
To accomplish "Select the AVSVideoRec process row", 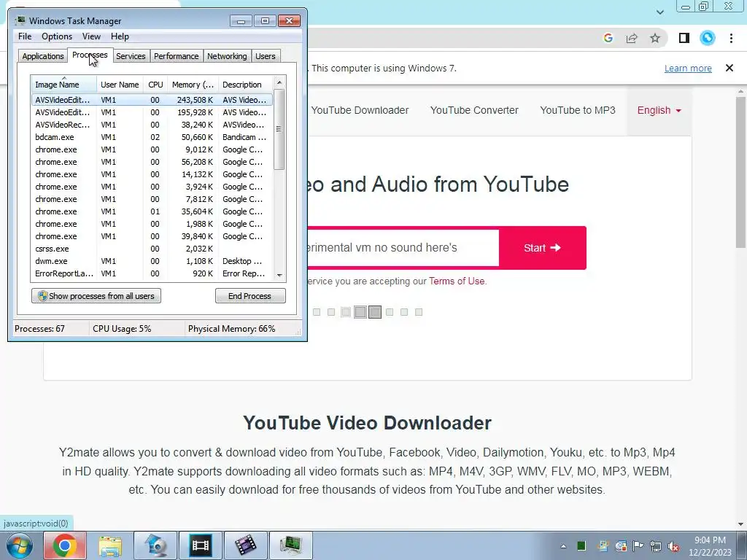I will (152, 125).
